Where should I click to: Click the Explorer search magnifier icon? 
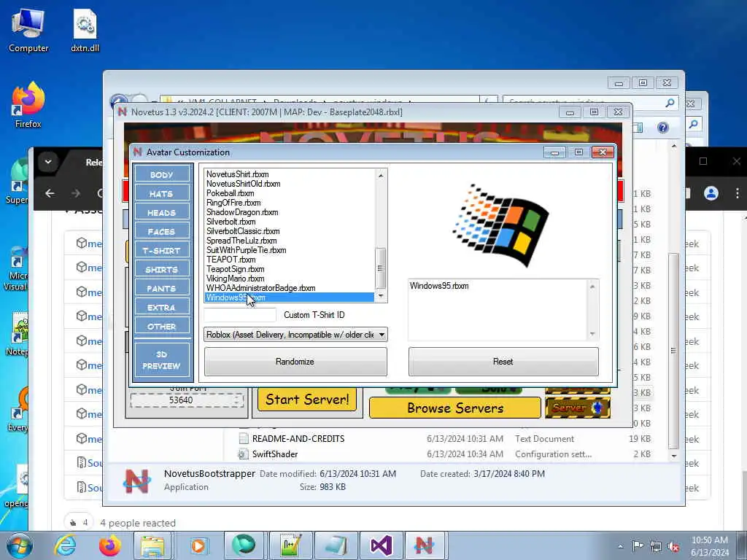(670, 102)
